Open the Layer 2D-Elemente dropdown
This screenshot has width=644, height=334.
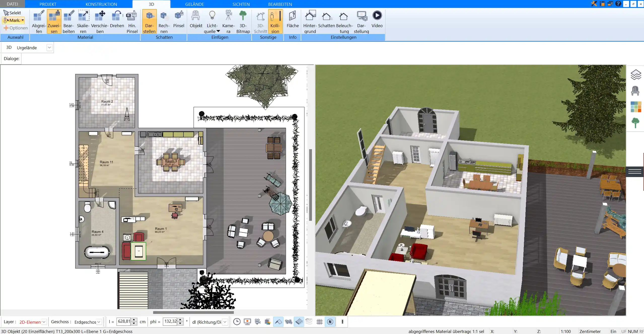(44, 322)
